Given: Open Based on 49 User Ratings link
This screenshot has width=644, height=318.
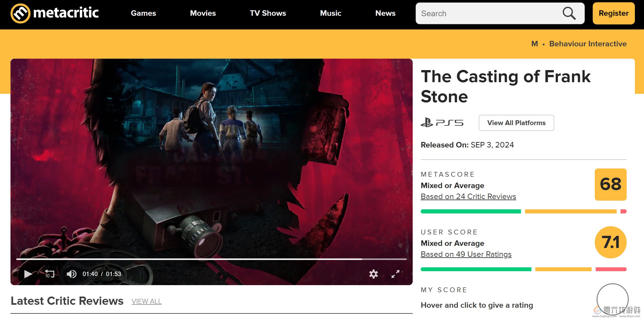Looking at the screenshot, I should 466,254.
